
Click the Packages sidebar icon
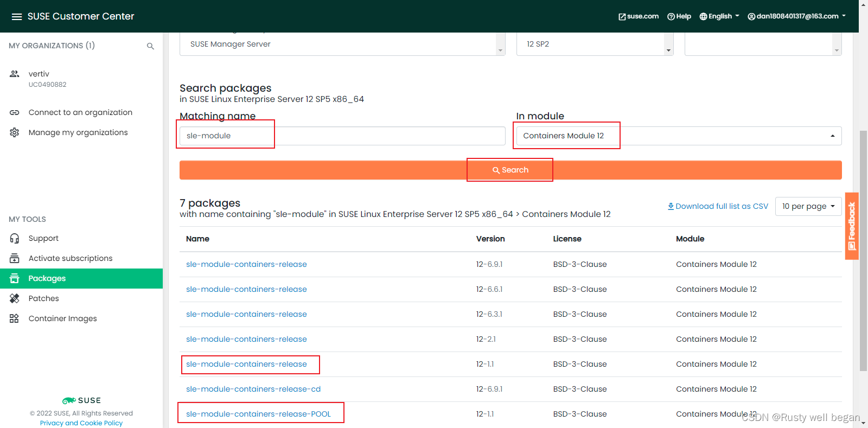point(15,278)
